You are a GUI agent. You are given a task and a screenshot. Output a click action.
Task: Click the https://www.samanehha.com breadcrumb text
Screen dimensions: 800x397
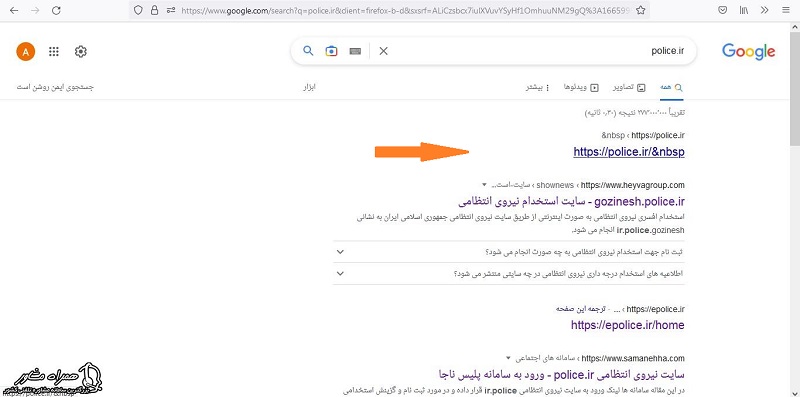pos(633,358)
